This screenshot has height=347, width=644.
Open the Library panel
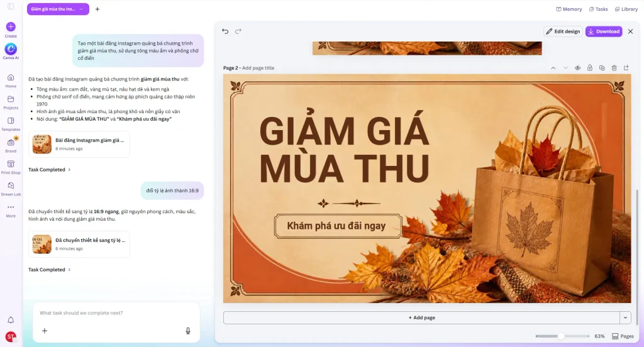(x=626, y=9)
